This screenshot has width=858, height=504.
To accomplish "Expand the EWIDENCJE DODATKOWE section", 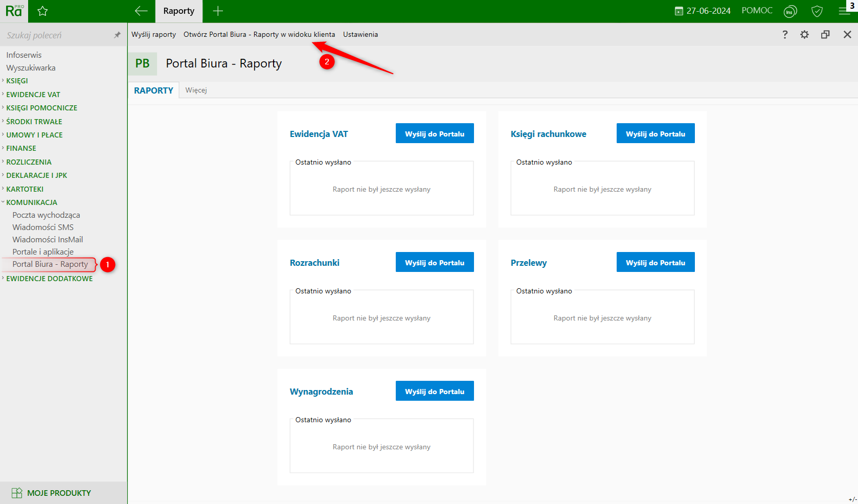I will point(49,279).
